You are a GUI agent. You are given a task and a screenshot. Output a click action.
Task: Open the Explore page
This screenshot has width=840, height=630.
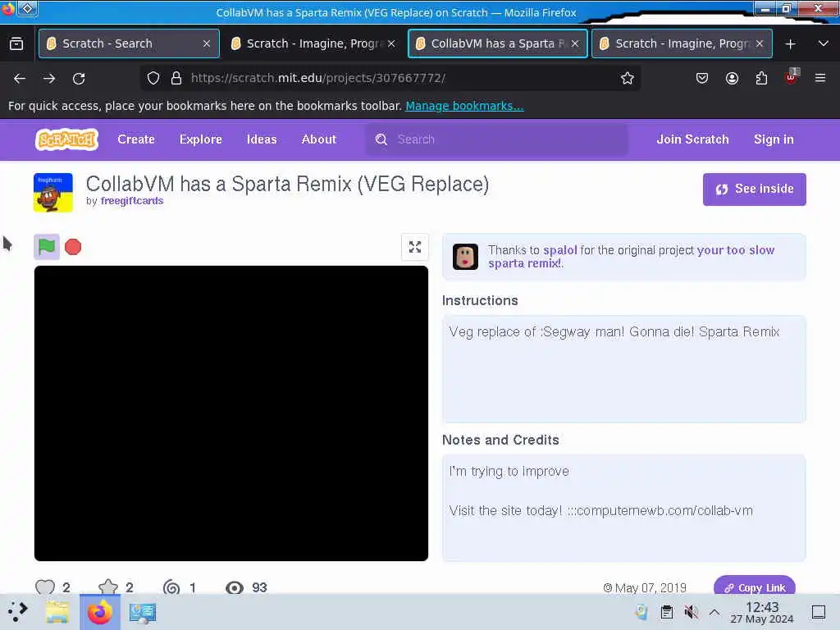pos(201,139)
